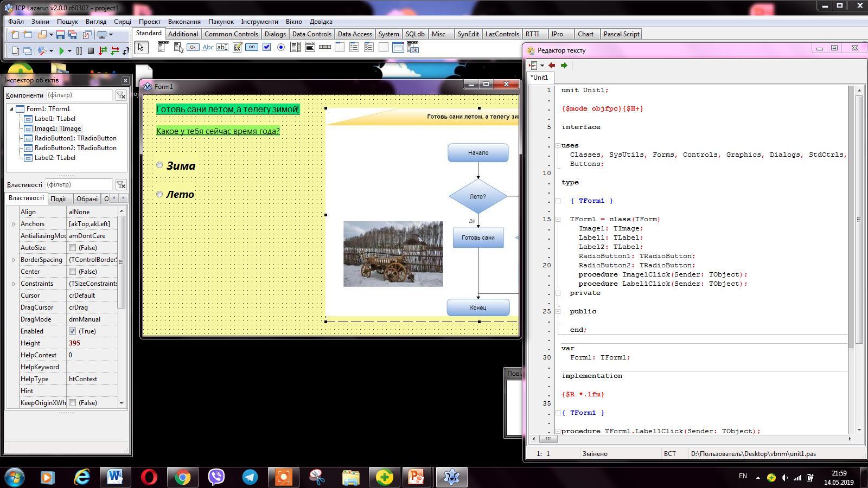The width and height of the screenshot is (868, 488).
Task: Expand the Constraints property group
Action: point(14,284)
